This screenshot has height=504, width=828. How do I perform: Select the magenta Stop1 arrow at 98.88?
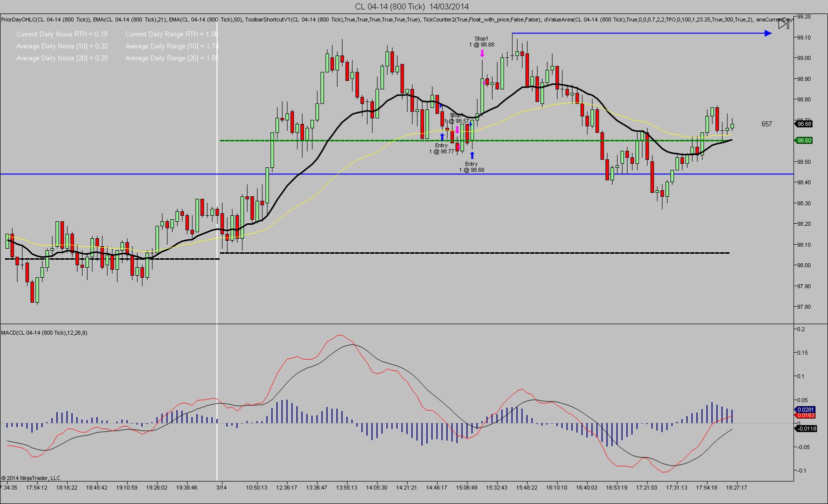coord(482,53)
